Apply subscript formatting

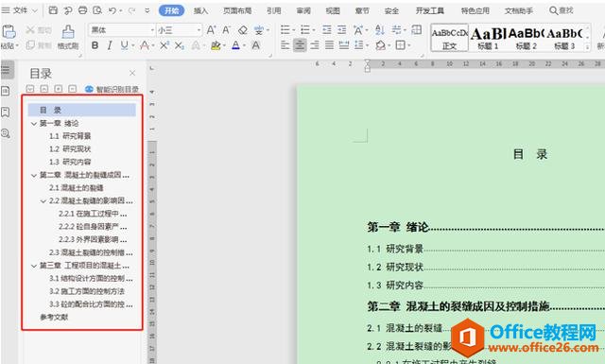(179, 45)
